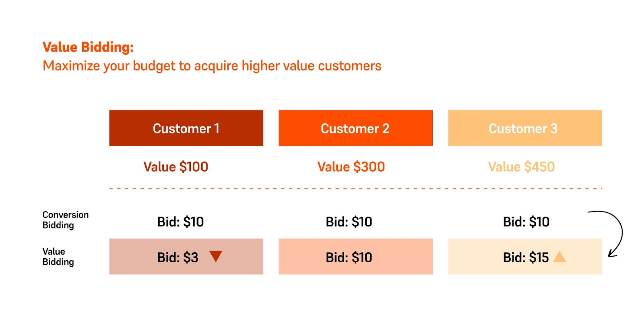Click Customer 1's conversion Bid: $10 text
The height and width of the screenshot is (330, 644).
pyautogui.click(x=180, y=222)
